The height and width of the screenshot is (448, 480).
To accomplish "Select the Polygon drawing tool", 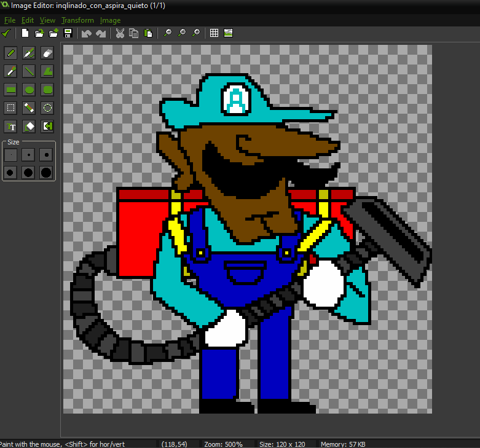I will coord(47,71).
